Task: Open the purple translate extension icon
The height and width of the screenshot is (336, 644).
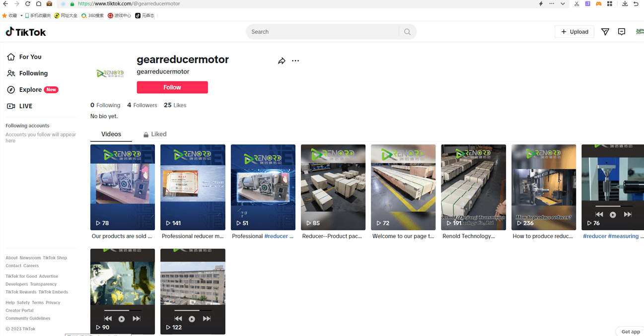Action: 588,3
